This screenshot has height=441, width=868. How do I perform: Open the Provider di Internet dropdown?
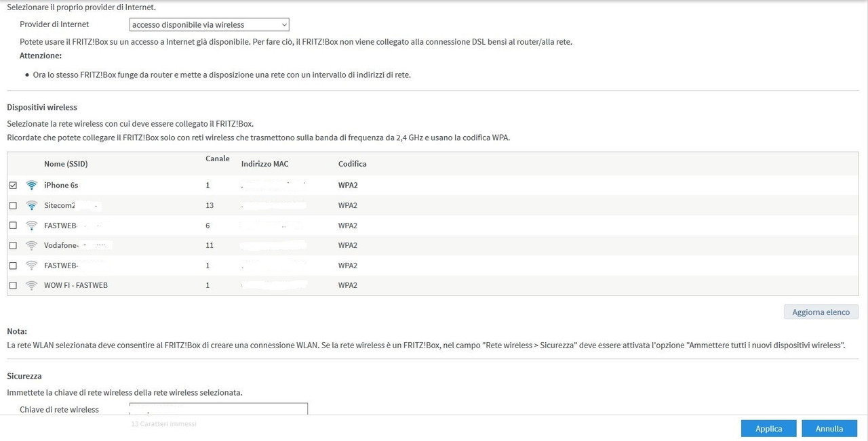(x=209, y=25)
